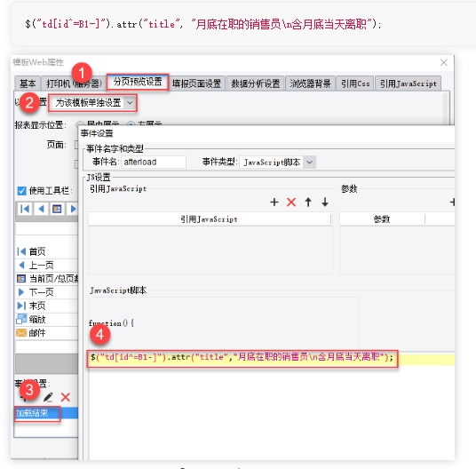Click the 缩放 zoom icon in list
This screenshot has height=469, width=476.
tap(21, 319)
